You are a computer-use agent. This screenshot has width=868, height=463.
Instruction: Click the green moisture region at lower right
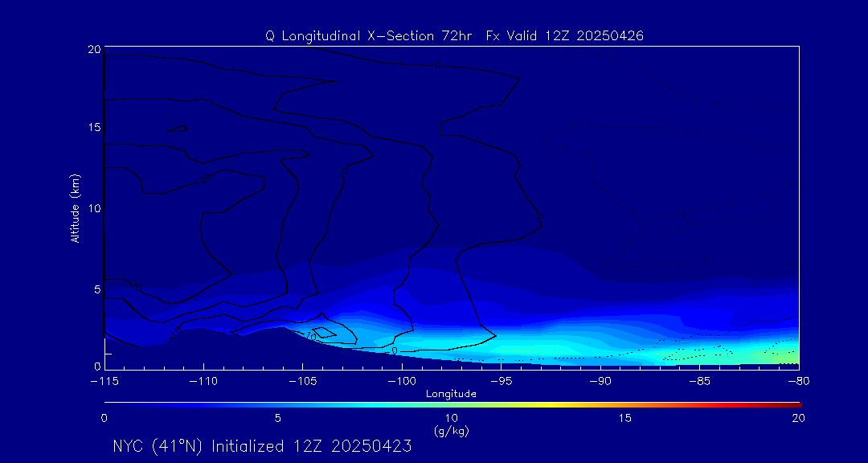[x=784, y=354]
